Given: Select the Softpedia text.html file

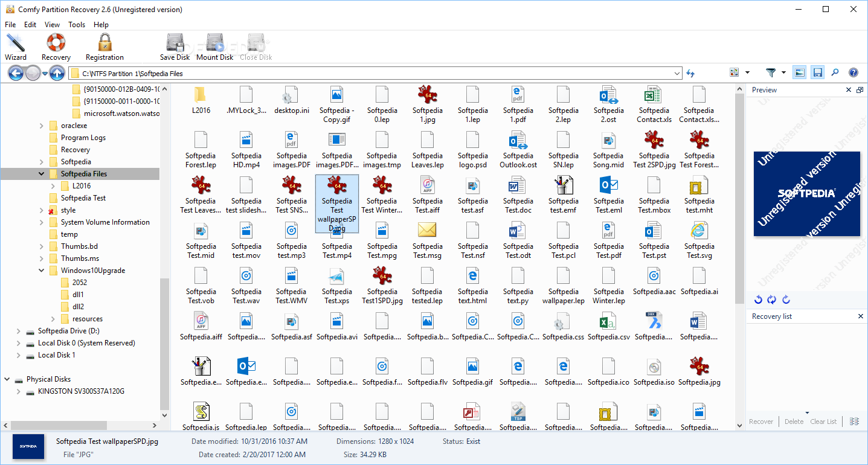Looking at the screenshot, I should (473, 286).
